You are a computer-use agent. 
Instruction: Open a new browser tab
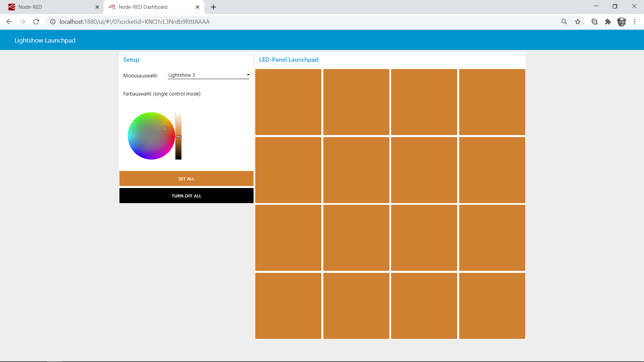(x=213, y=7)
